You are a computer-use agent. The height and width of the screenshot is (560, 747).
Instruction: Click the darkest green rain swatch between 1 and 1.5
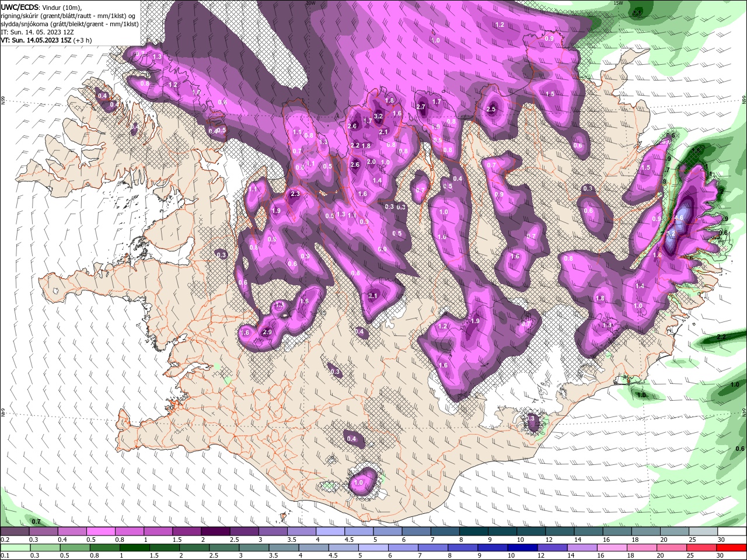click(134, 548)
